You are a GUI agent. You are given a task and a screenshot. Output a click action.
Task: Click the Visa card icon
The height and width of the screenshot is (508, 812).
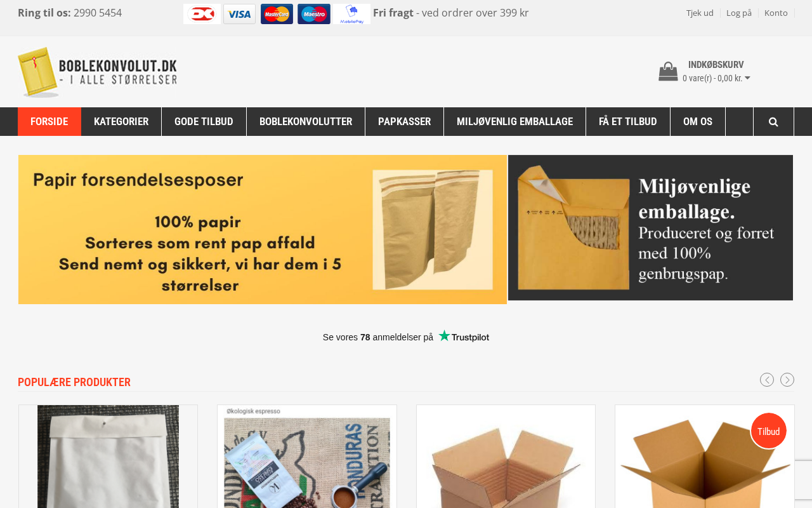239,14
